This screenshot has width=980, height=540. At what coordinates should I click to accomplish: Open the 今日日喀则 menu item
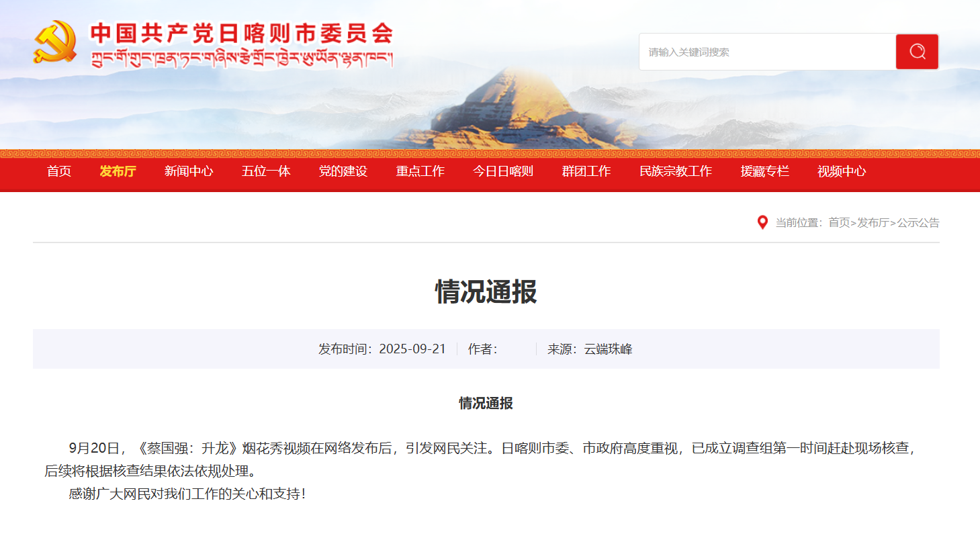pos(503,171)
